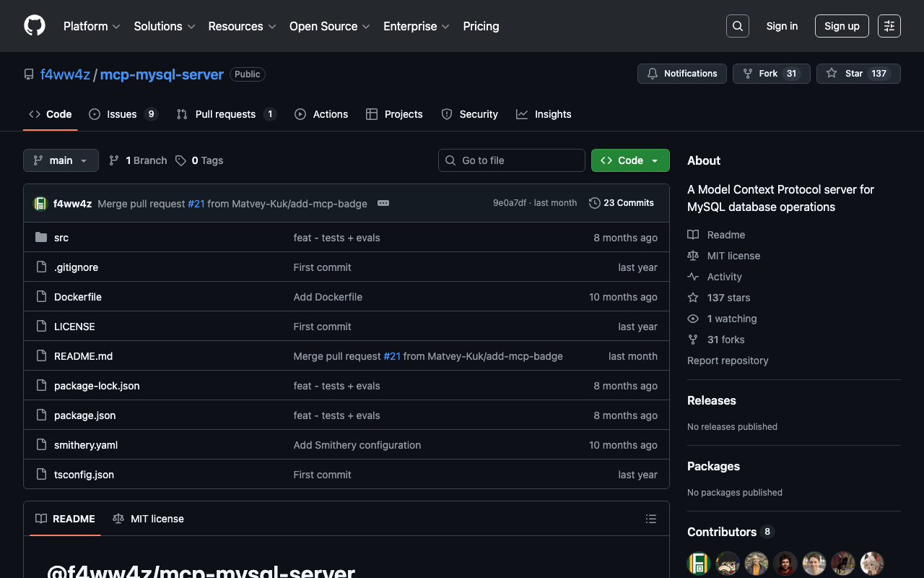This screenshot has width=924, height=578.
Task: Click f4ww4z commit author avatar
Action: 40,204
